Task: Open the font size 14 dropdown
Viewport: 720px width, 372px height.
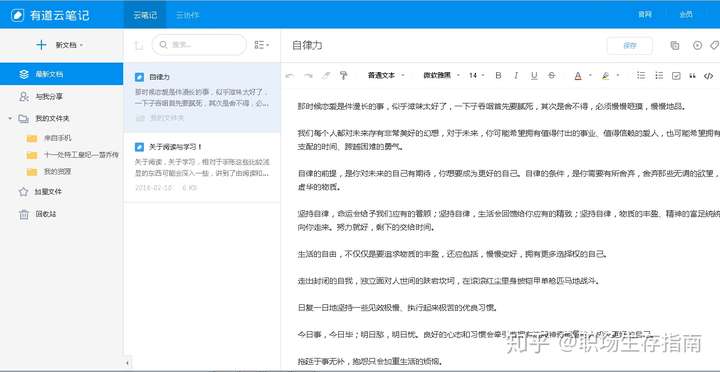Action: coord(477,76)
